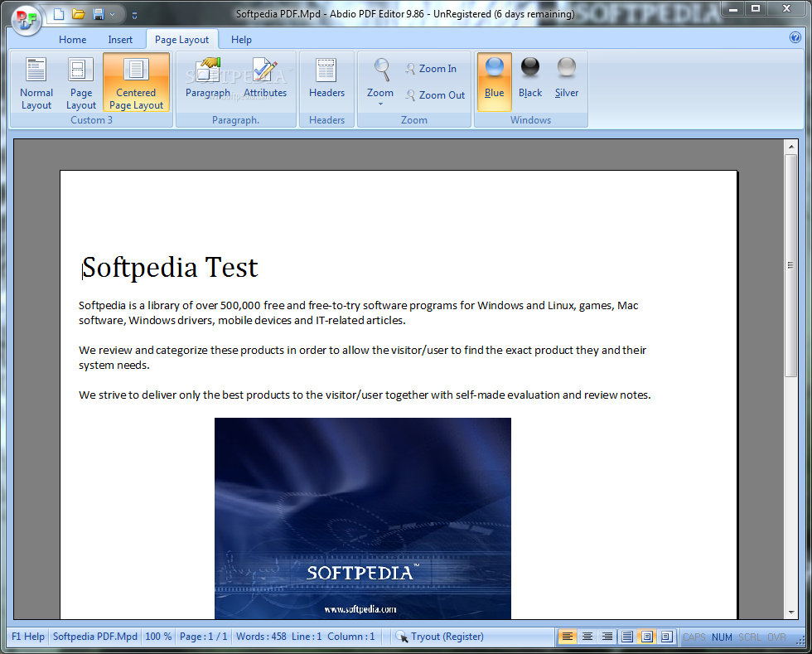Click the 100 % zoom indicator
This screenshot has height=654, width=812.
(x=158, y=637)
